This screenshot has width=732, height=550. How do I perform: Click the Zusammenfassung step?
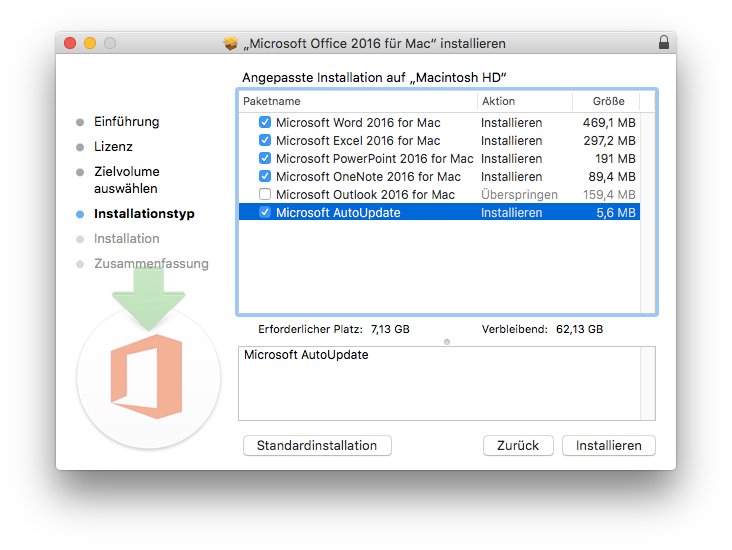click(x=151, y=263)
